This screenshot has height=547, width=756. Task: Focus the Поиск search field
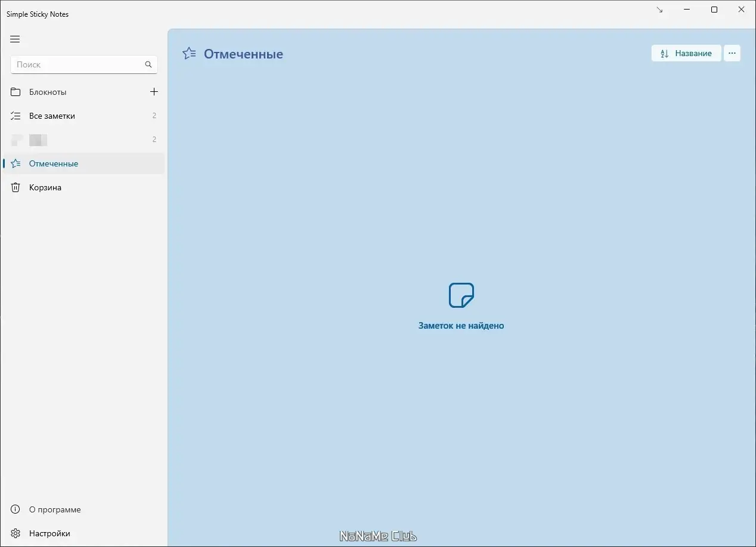[x=84, y=64]
